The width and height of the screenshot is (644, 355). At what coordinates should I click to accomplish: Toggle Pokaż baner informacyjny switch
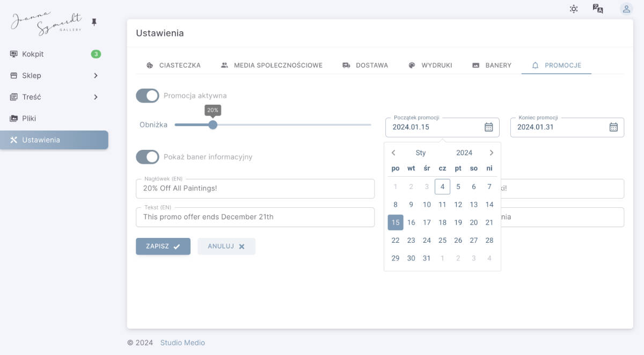click(148, 157)
